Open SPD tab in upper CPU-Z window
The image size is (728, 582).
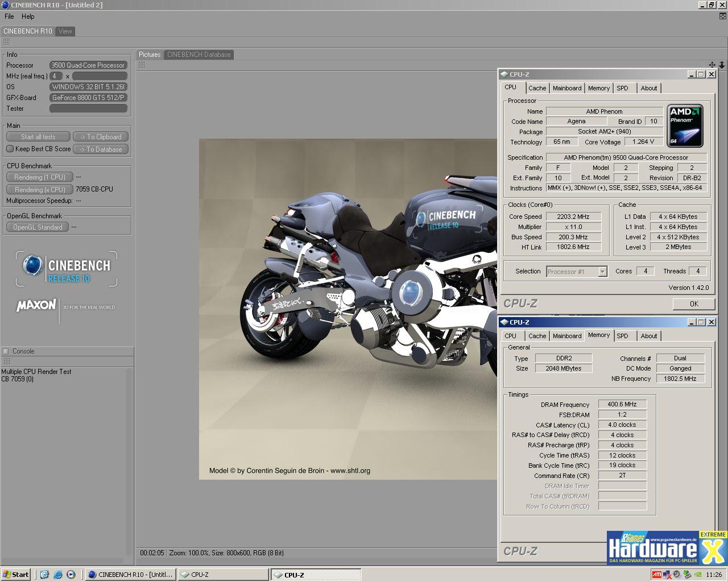[623, 88]
